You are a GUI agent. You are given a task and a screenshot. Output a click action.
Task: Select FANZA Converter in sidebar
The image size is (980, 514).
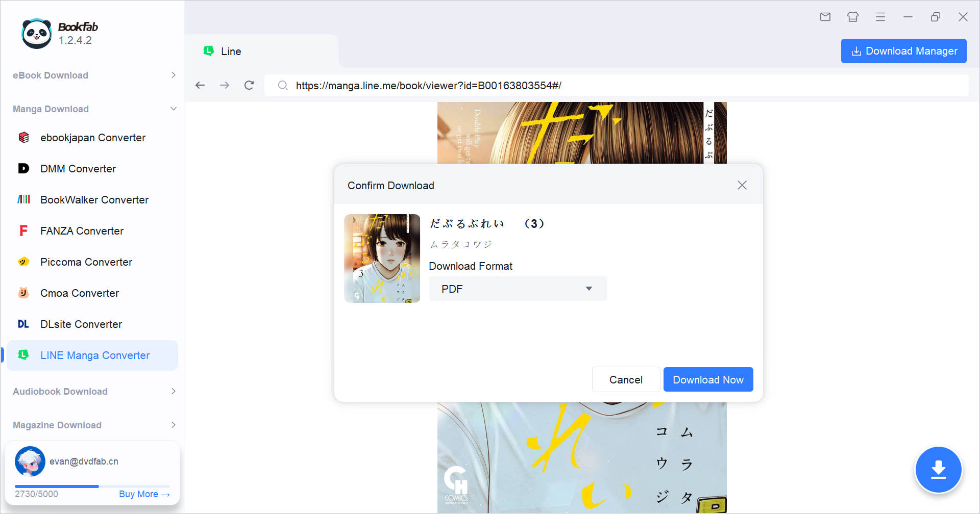click(x=92, y=231)
